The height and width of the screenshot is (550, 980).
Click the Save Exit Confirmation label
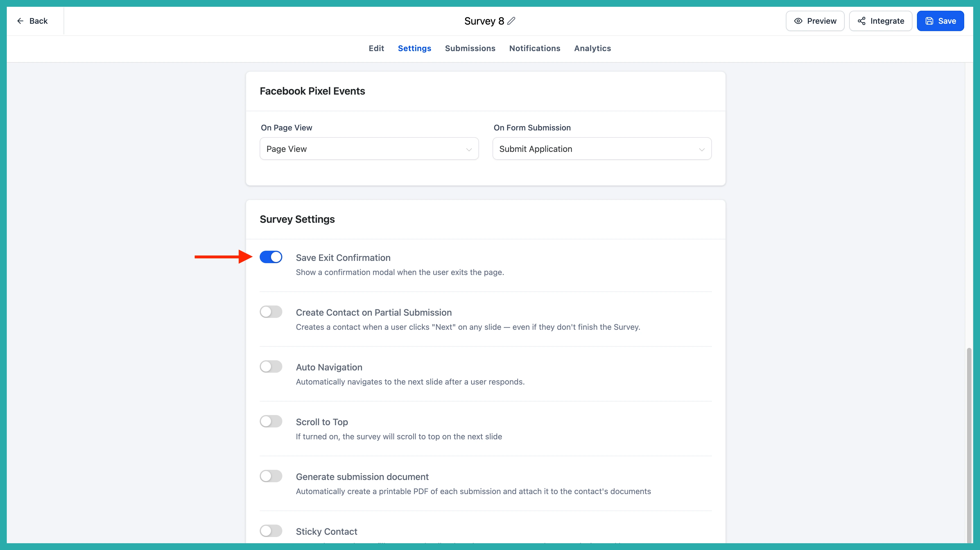pos(343,258)
